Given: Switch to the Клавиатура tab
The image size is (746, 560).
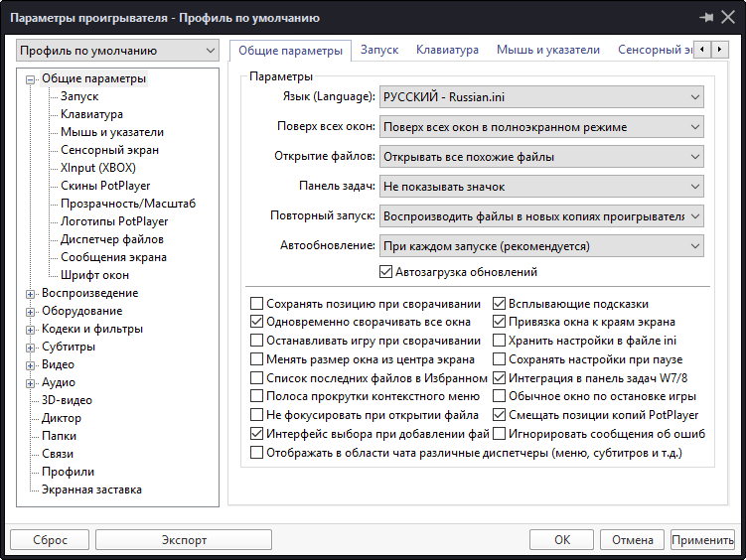Looking at the screenshot, I should [447, 50].
